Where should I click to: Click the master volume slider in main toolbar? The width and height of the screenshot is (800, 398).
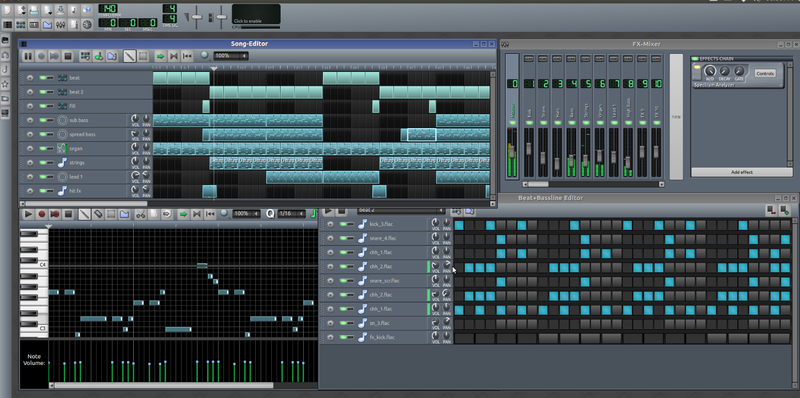[x=197, y=17]
